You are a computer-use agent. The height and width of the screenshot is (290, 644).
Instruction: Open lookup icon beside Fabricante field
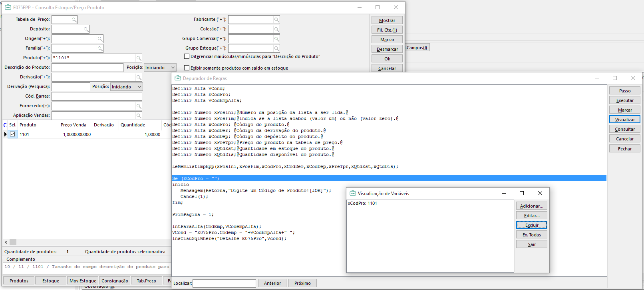(x=276, y=20)
